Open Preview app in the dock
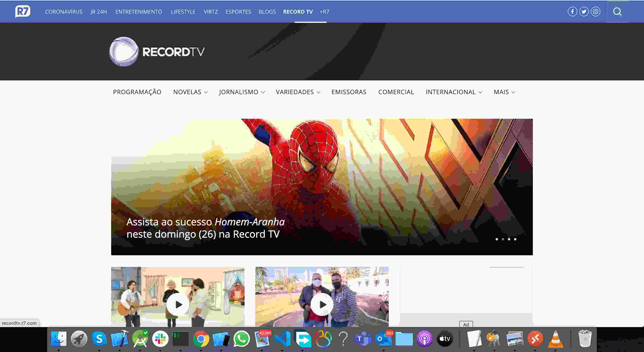This screenshot has width=644, height=352. coord(515,339)
